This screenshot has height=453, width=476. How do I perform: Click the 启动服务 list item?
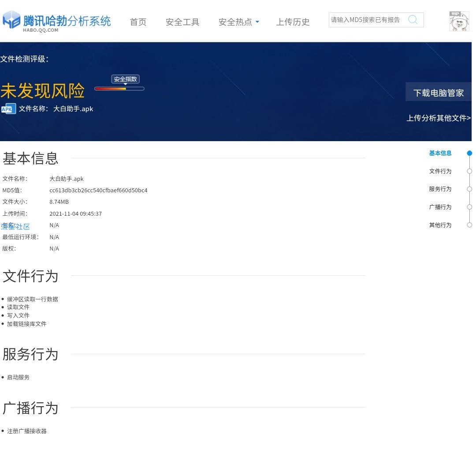[18, 377]
